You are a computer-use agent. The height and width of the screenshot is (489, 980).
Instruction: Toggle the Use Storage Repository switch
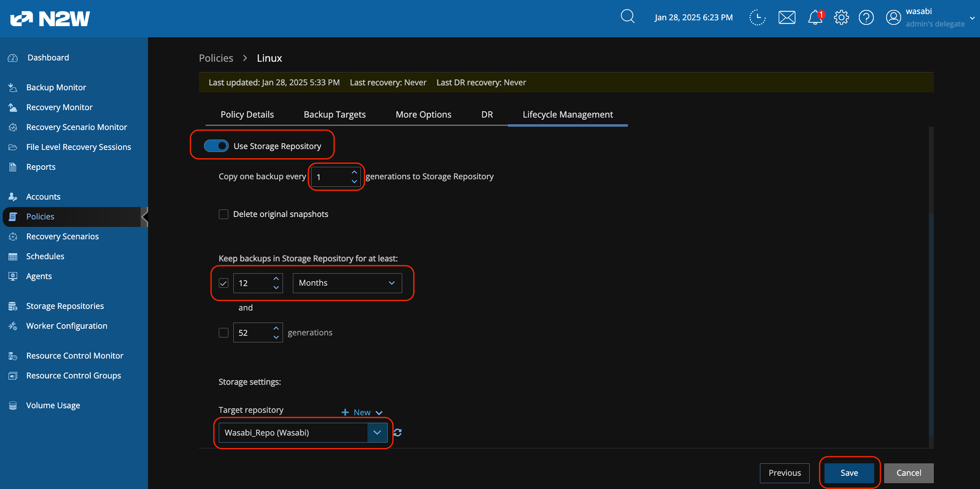(216, 146)
